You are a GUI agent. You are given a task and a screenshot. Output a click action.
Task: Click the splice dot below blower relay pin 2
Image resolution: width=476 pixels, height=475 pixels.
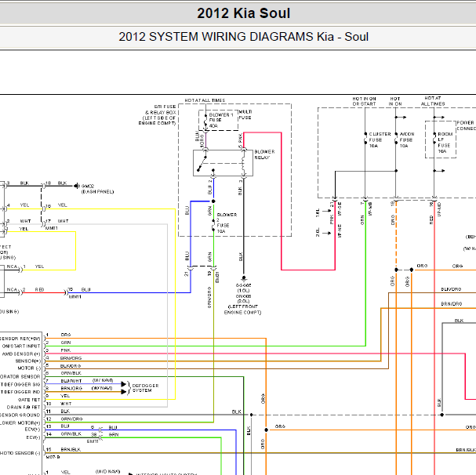[x=213, y=201]
